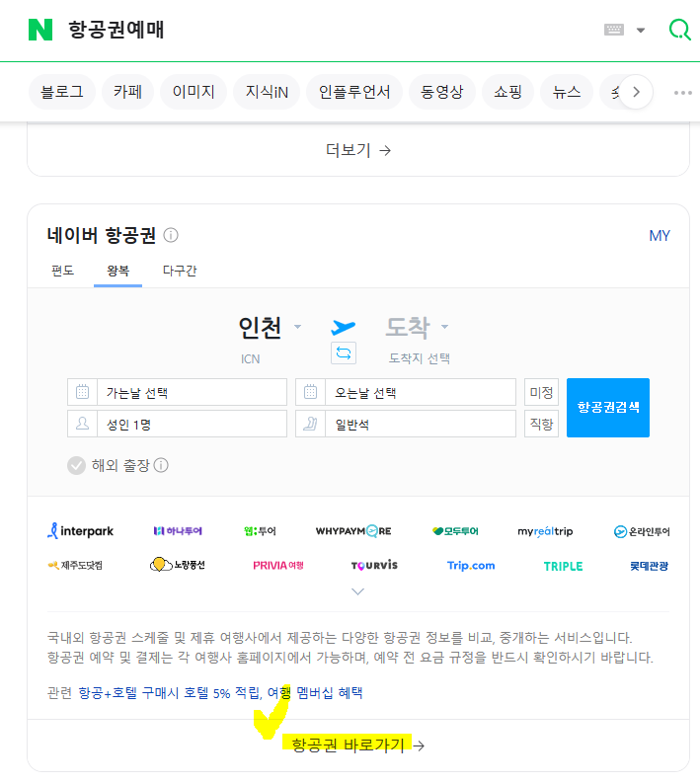Open the three-dots more menu
The image size is (700, 784).
(682, 93)
